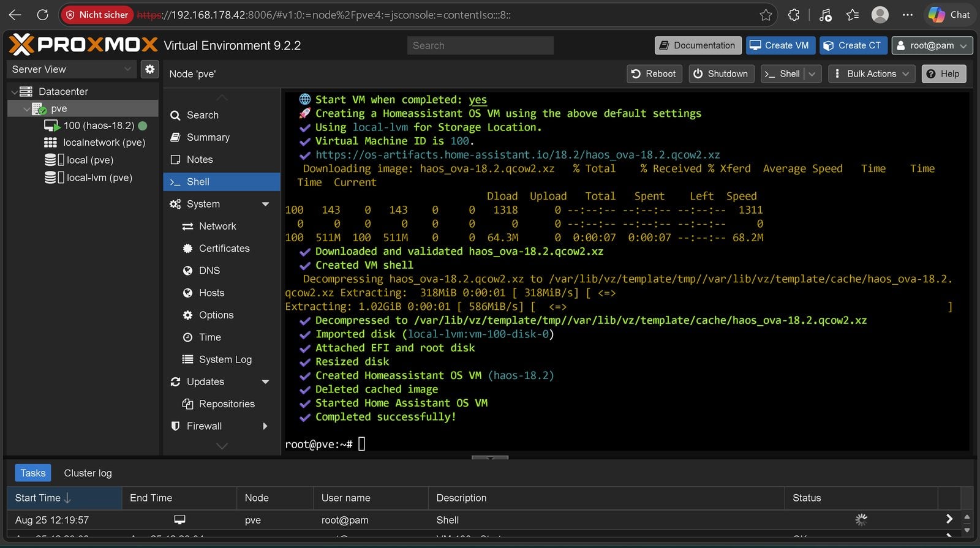Collapse the pve node tree arrow
The image size is (980, 548).
pyautogui.click(x=26, y=108)
